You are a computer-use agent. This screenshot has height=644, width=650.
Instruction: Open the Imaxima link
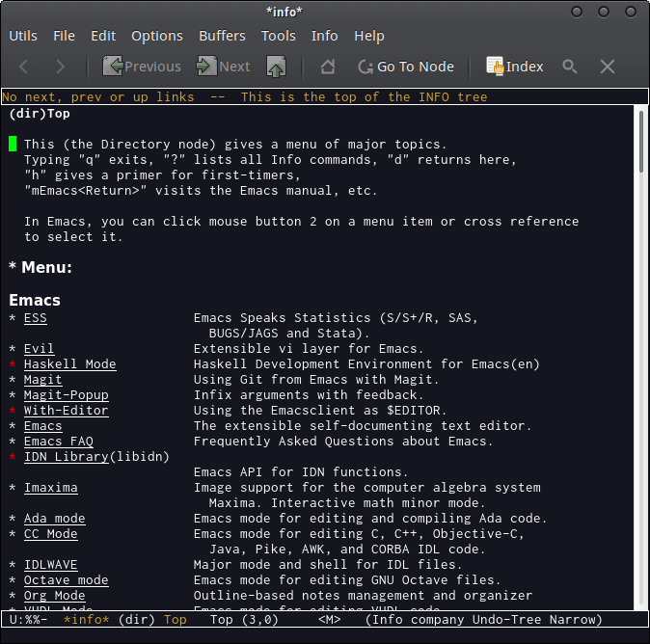point(50,488)
